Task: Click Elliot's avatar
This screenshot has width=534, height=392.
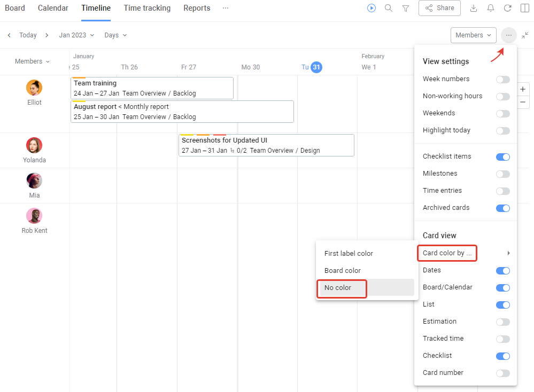Action: click(x=34, y=88)
